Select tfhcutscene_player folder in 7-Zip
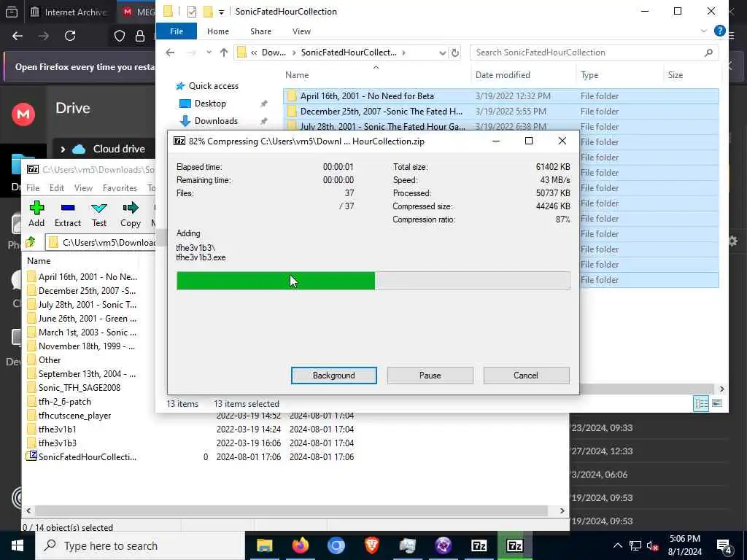 pyautogui.click(x=74, y=415)
